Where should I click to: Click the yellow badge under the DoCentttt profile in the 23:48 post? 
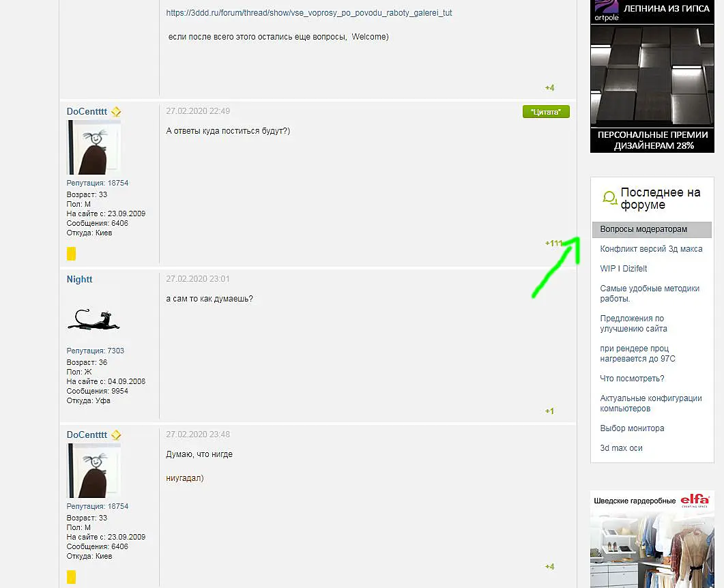tap(71, 577)
